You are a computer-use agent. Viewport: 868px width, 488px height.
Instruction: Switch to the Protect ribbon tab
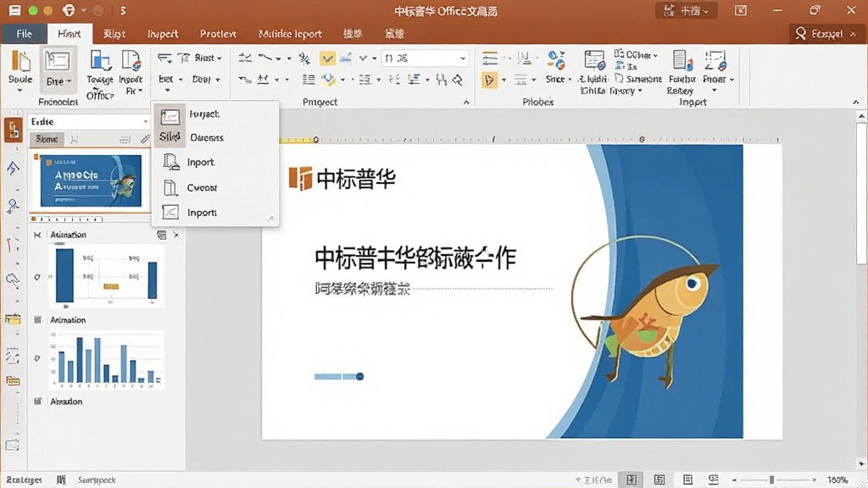click(x=218, y=34)
